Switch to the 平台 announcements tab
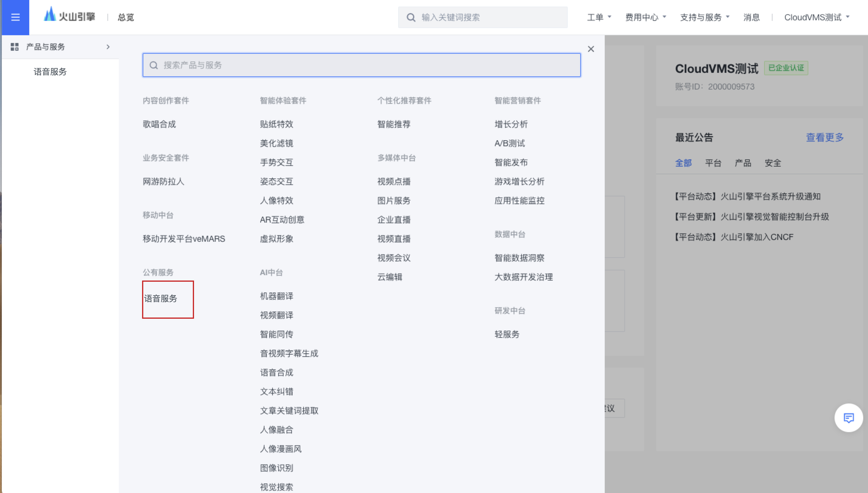Image resolution: width=868 pixels, height=493 pixels. pos(713,163)
